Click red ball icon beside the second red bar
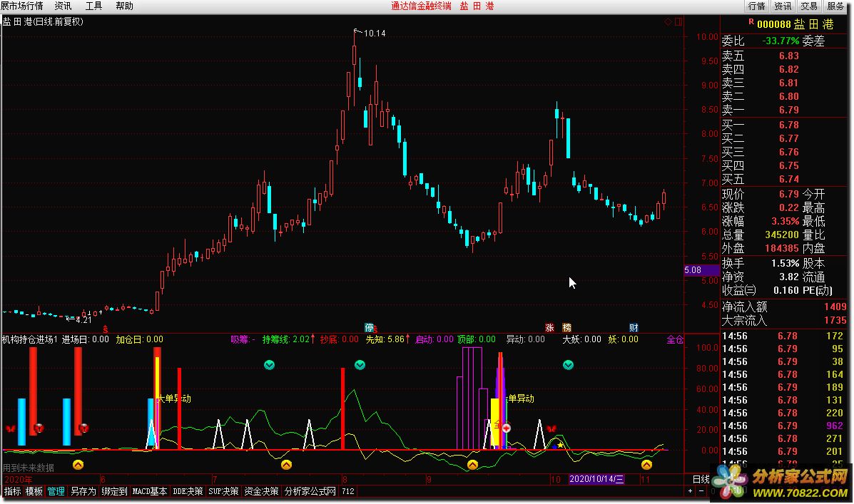This screenshot has width=854, height=504. [83, 428]
